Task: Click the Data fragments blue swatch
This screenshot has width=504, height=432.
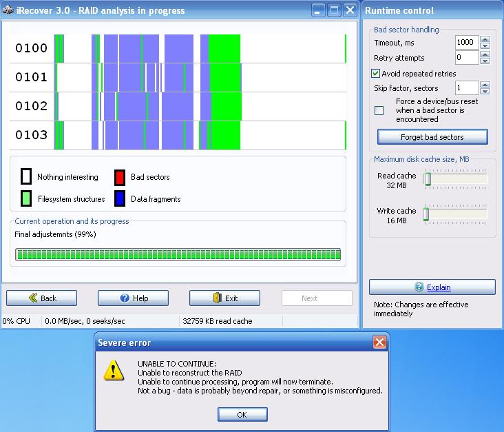Action: 120,198
